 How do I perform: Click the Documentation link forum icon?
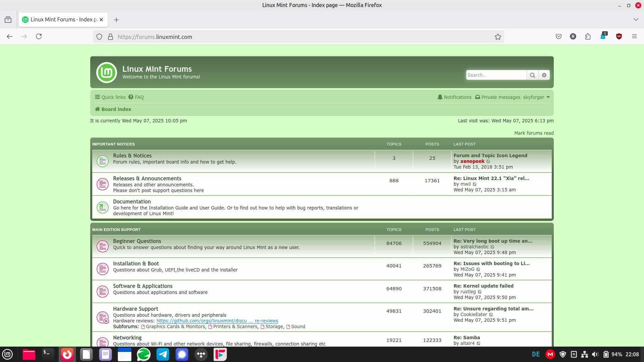coord(103,207)
